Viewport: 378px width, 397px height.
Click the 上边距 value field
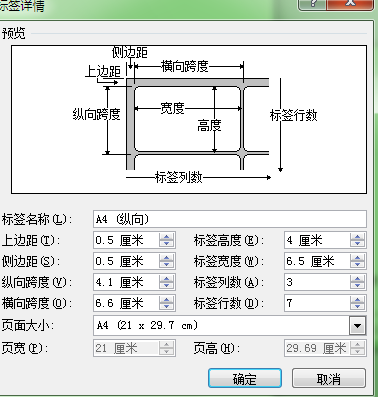[x=127, y=240]
